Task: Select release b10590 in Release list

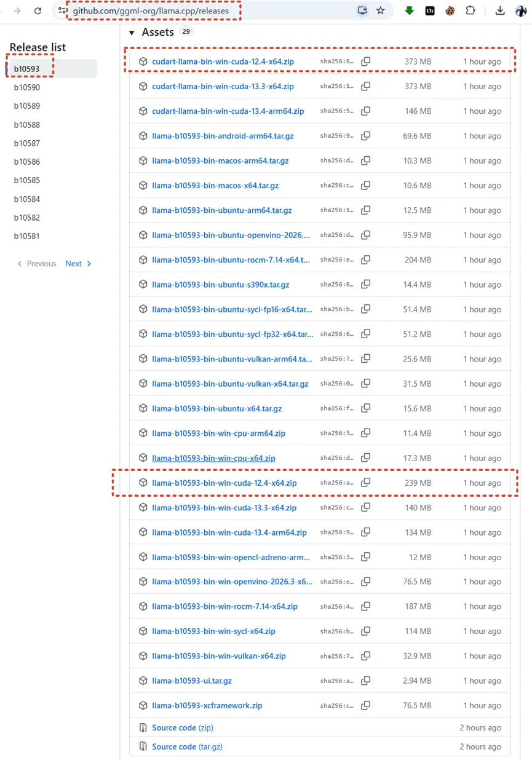Action: point(27,87)
